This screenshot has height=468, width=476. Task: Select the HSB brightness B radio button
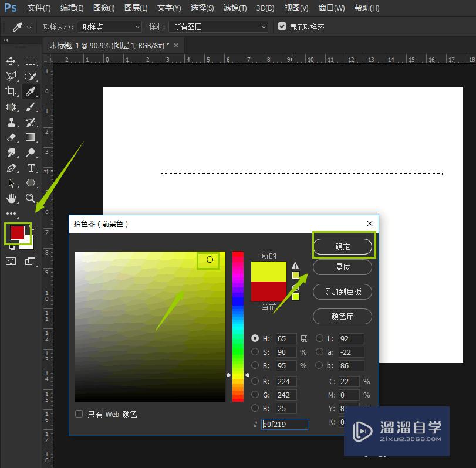coord(255,365)
